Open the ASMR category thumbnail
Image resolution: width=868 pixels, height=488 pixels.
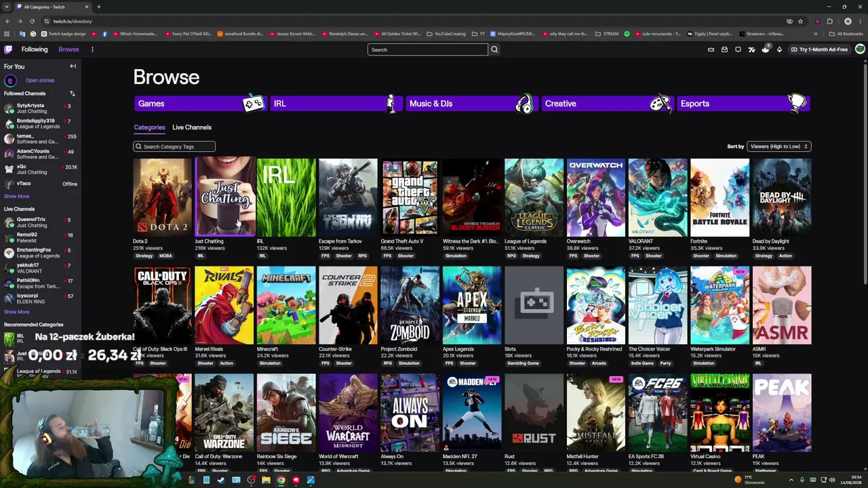pyautogui.click(x=781, y=305)
